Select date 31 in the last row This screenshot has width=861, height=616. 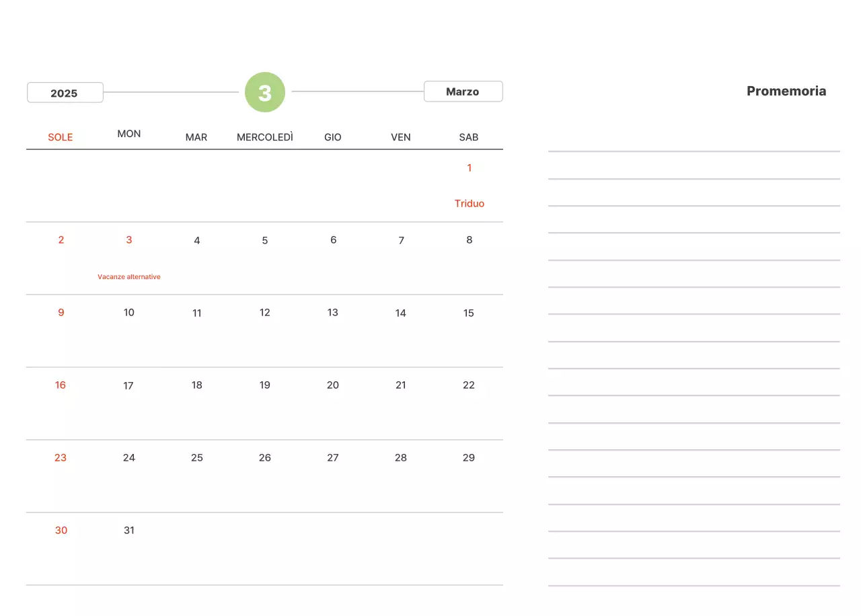point(129,531)
